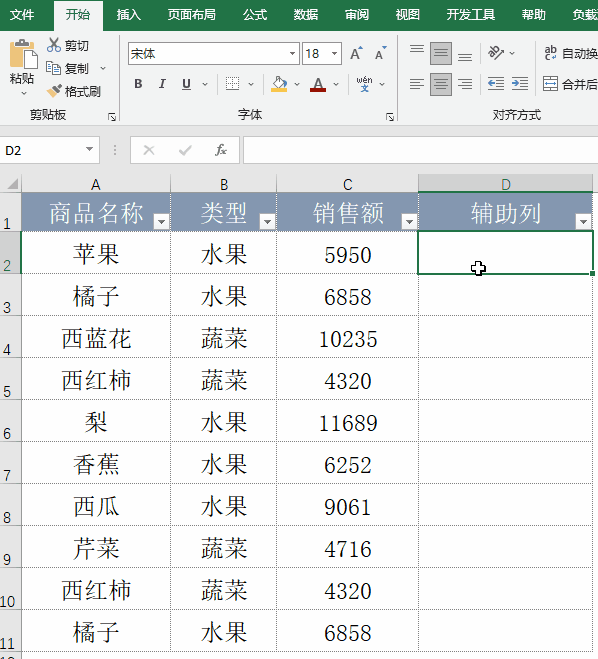The width and height of the screenshot is (598, 659).
Task: Switch to the 审阅 tab
Action: click(357, 15)
